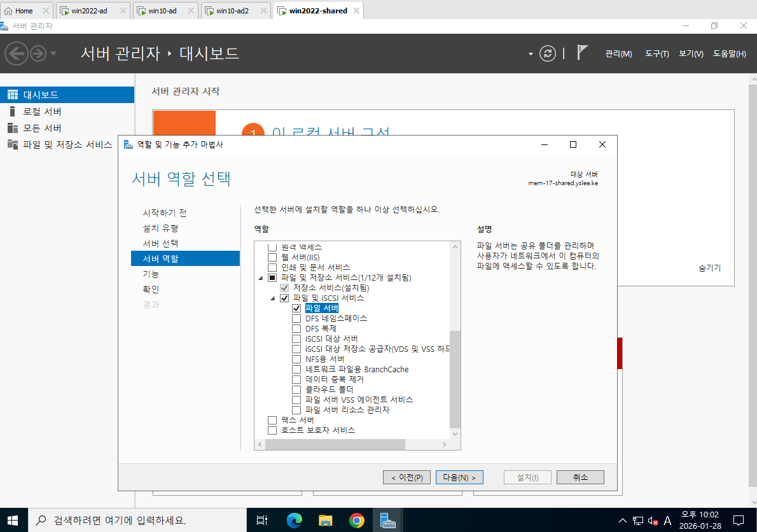This screenshot has height=532, width=757.
Task: Open navigation history dropdown arrow
Action: [53, 53]
